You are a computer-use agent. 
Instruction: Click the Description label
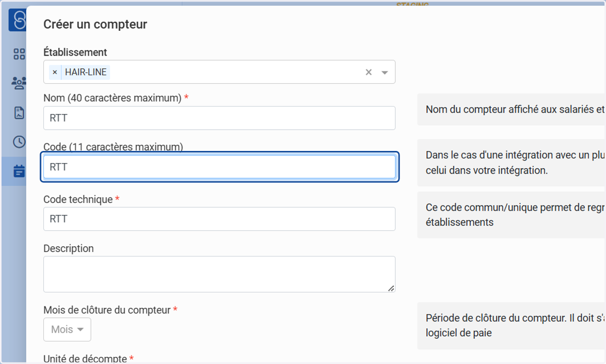pyautogui.click(x=69, y=248)
